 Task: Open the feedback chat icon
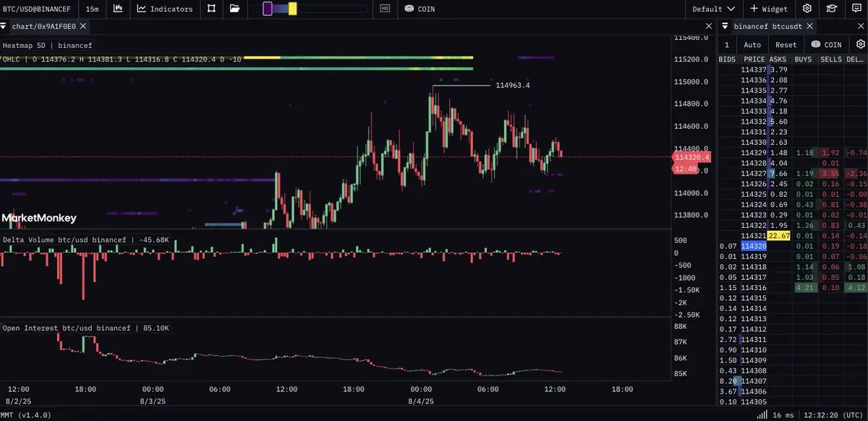pyautogui.click(x=856, y=9)
